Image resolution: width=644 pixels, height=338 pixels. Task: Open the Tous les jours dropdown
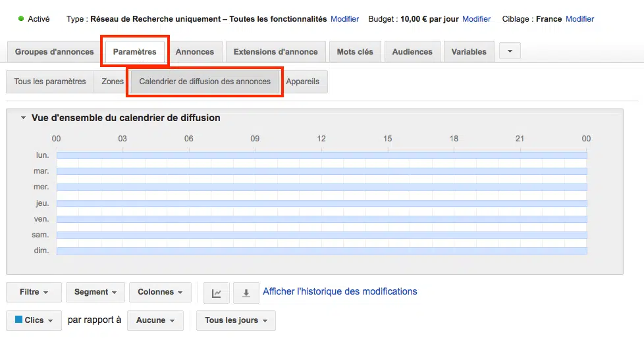(x=236, y=320)
